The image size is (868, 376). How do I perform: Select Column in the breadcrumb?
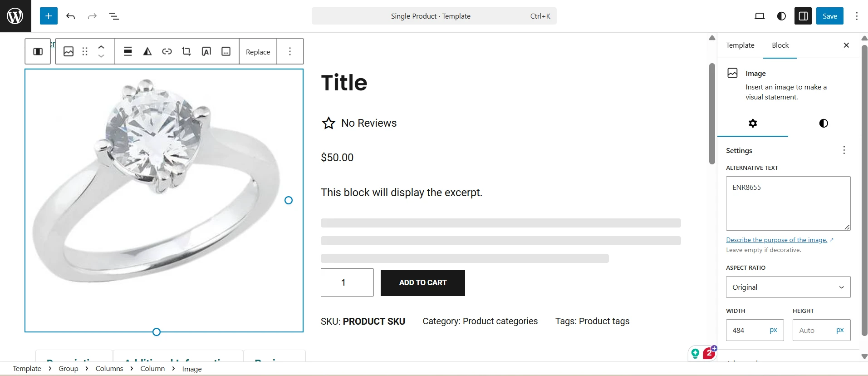point(152,369)
